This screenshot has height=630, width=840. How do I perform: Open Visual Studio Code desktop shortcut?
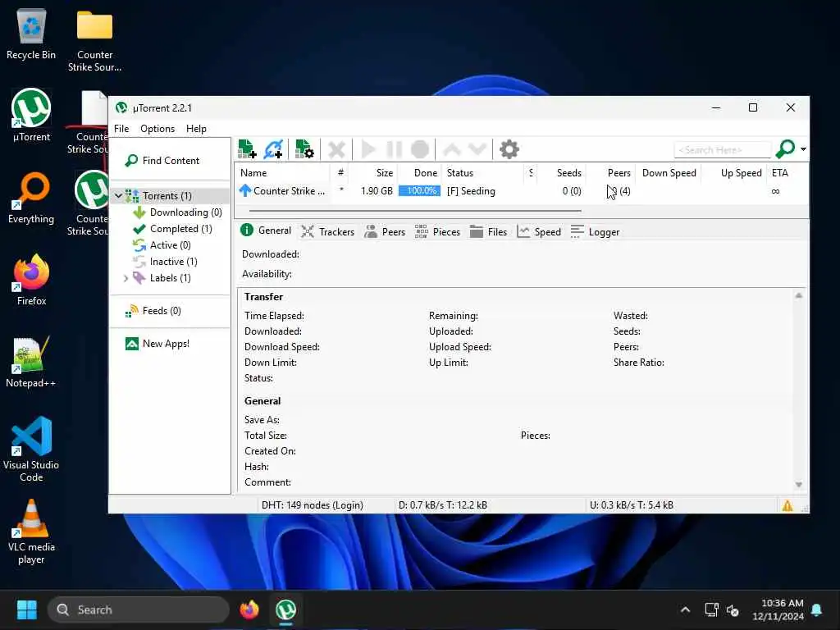click(x=31, y=449)
